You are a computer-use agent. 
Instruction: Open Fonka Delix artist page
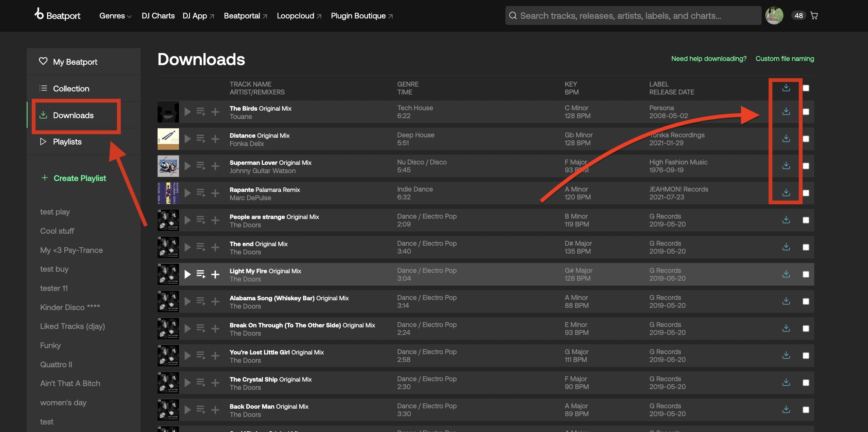(x=247, y=144)
